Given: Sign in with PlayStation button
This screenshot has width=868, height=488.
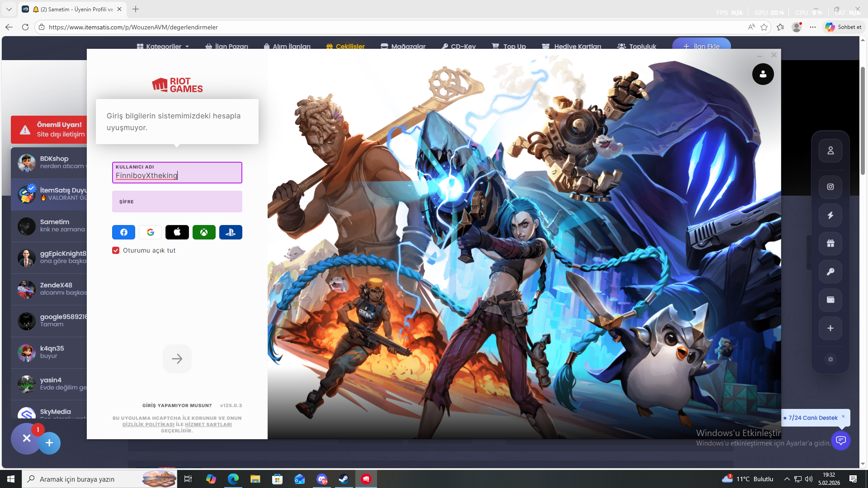Looking at the screenshot, I should (x=231, y=232).
